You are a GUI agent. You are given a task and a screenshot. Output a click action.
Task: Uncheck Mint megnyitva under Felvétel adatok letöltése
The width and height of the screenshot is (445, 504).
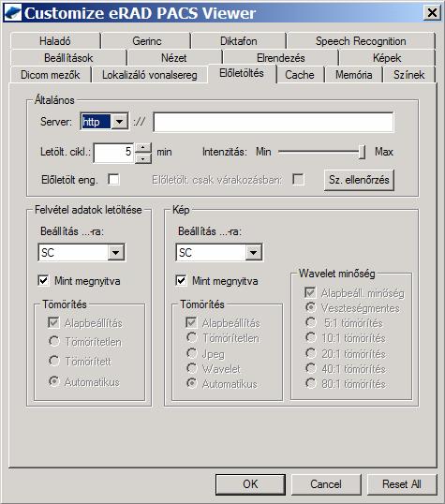coord(44,280)
